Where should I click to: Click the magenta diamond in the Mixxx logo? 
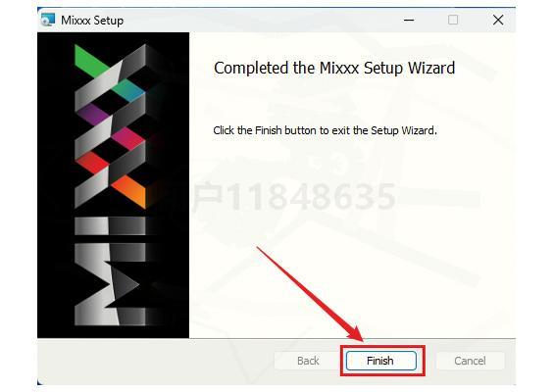point(128,138)
